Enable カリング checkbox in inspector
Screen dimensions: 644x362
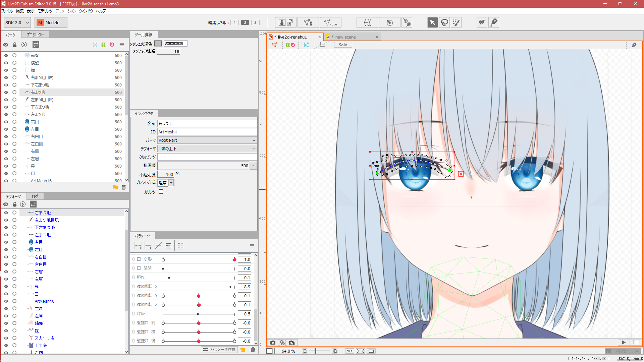click(161, 191)
